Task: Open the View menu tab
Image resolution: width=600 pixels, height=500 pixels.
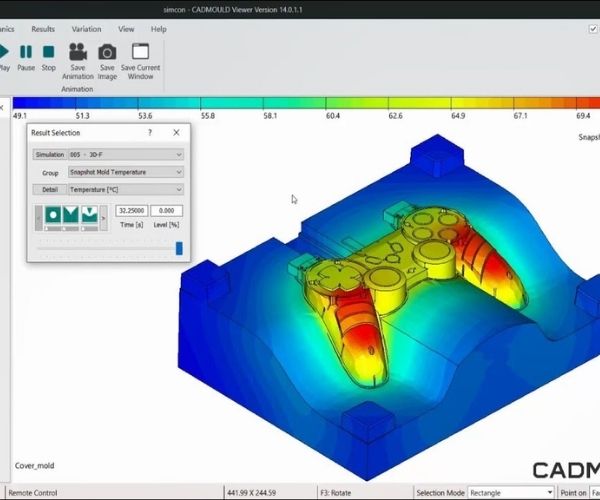Action: pyautogui.click(x=126, y=29)
